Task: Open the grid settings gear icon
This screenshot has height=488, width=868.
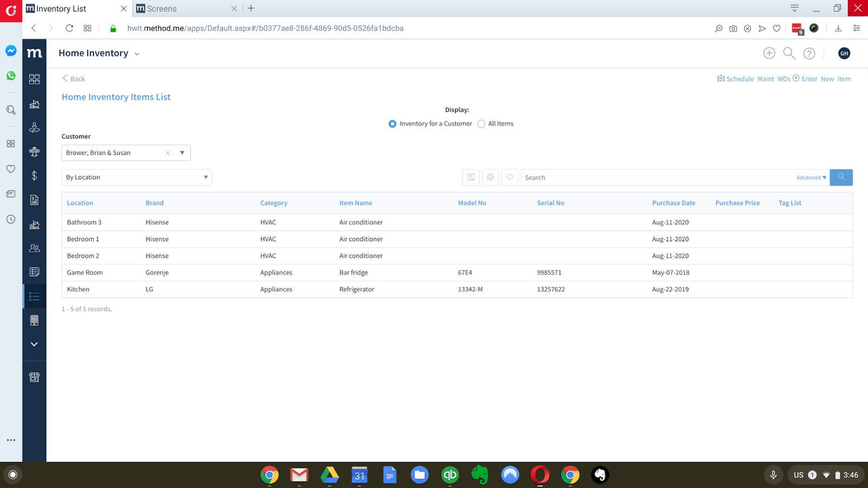Action: click(490, 177)
